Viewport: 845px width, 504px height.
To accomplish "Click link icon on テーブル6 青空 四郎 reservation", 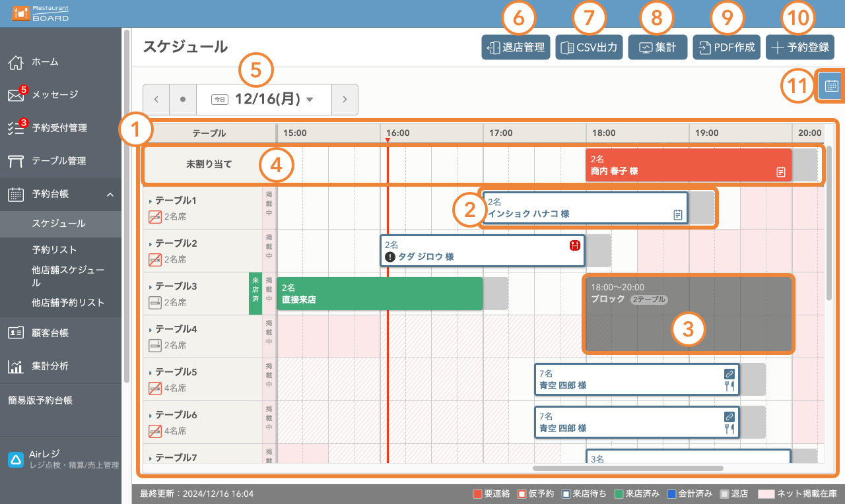I will coord(729,416).
